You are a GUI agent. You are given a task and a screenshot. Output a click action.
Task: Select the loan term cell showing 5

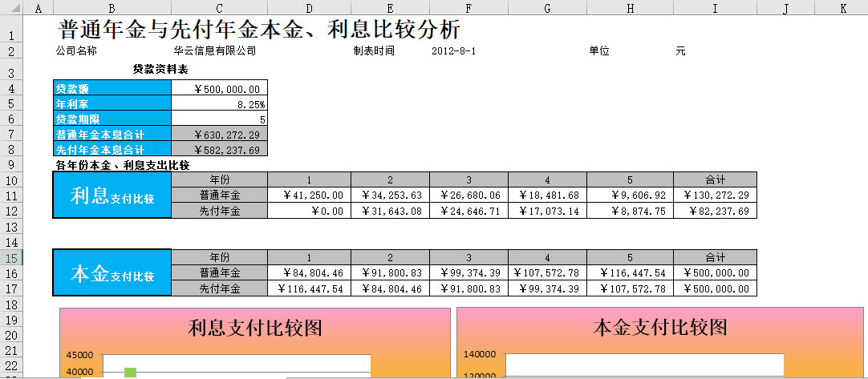pyautogui.click(x=219, y=119)
